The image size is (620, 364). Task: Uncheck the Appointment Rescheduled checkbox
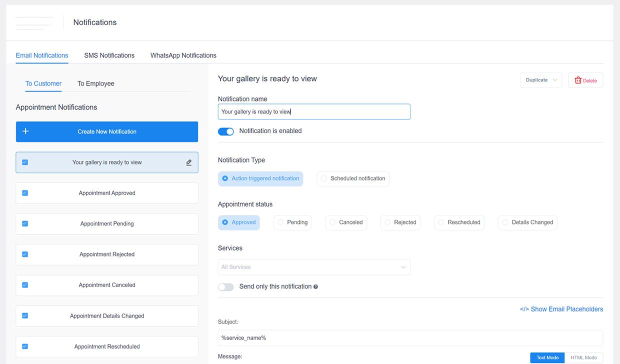[25, 346]
